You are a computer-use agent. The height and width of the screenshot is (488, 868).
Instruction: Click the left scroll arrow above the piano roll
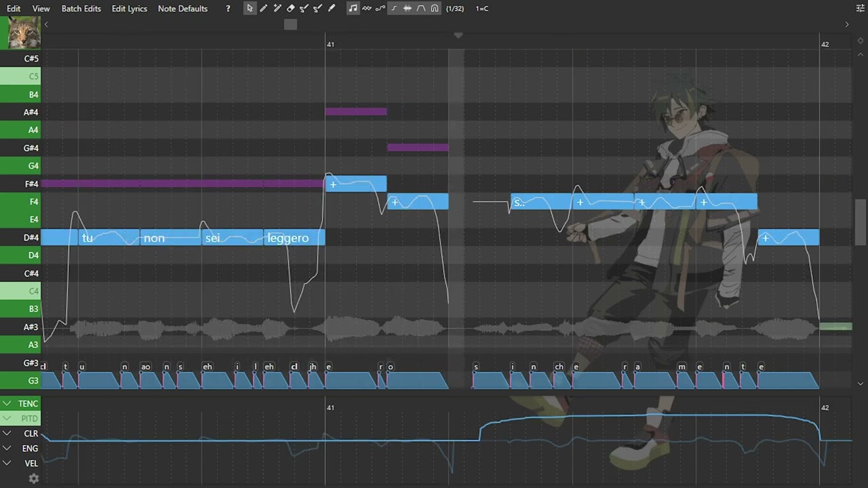click(46, 24)
